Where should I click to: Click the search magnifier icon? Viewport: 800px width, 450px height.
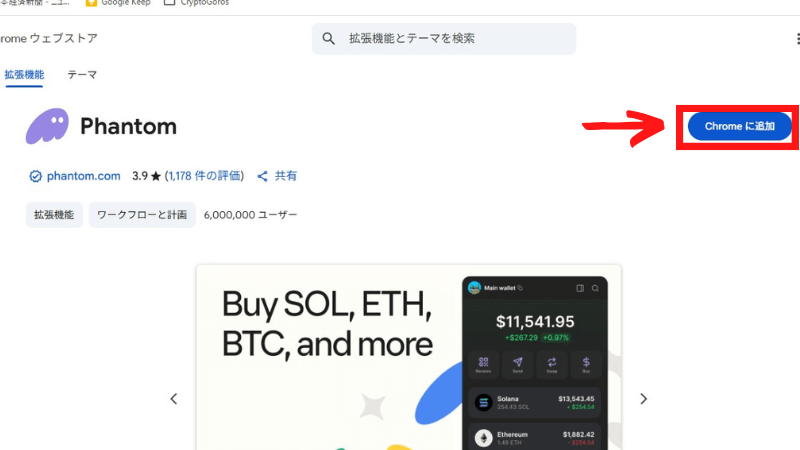[329, 39]
